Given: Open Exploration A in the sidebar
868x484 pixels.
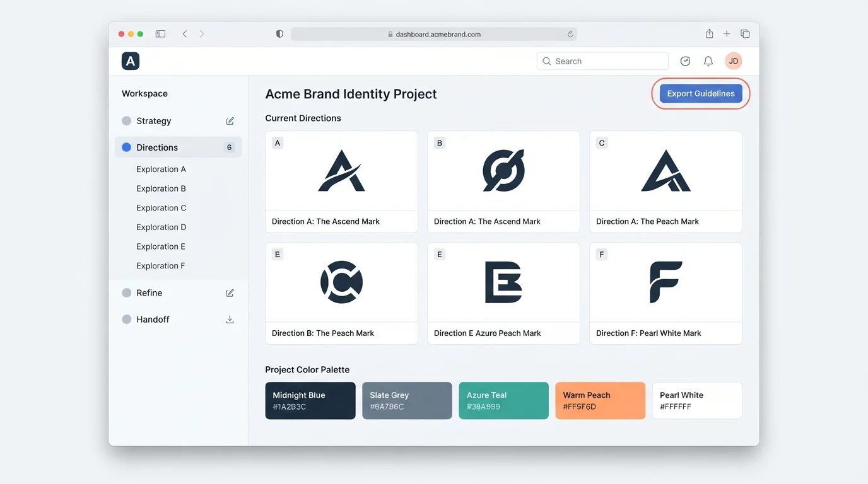Looking at the screenshot, I should coord(161,169).
